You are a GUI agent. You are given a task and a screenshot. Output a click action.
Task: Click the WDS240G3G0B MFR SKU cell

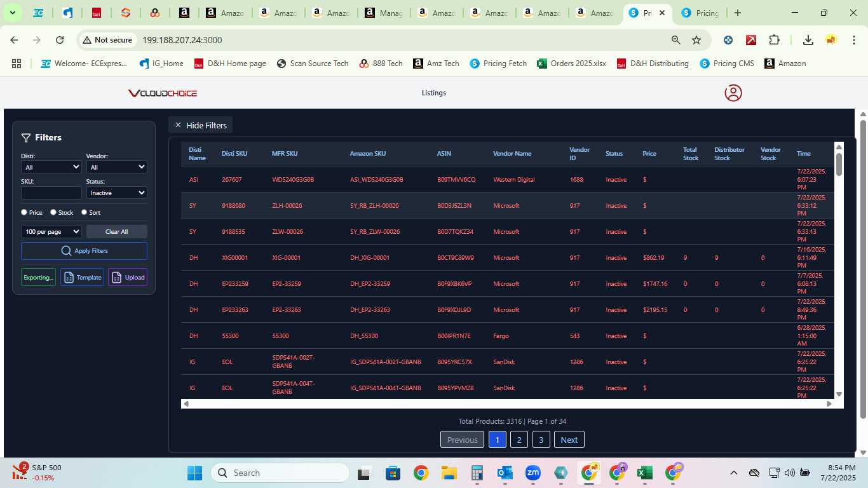(293, 180)
